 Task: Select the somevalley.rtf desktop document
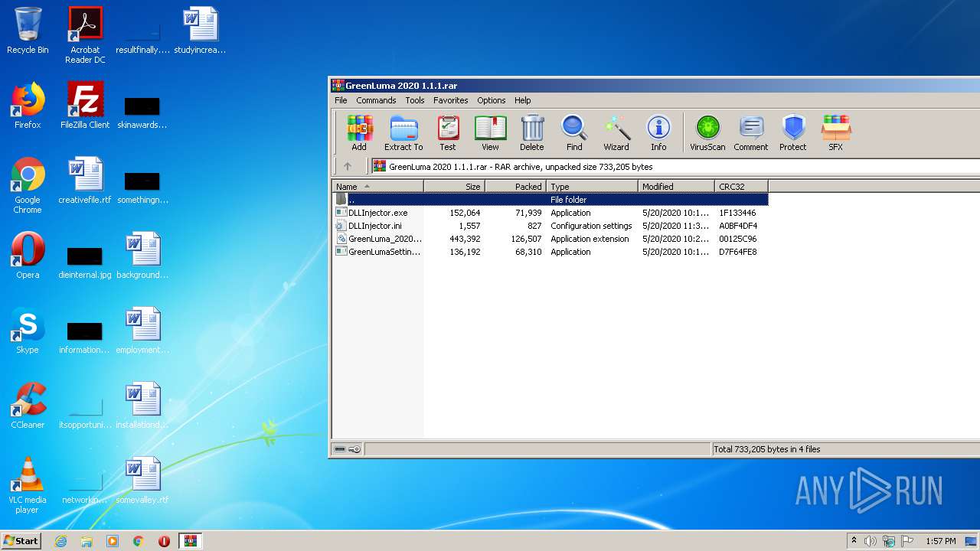(142, 481)
